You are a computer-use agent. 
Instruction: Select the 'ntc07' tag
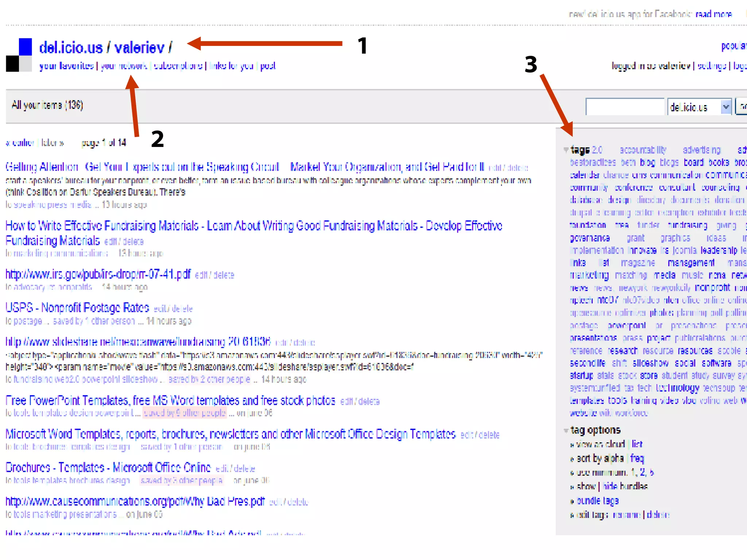(x=608, y=300)
